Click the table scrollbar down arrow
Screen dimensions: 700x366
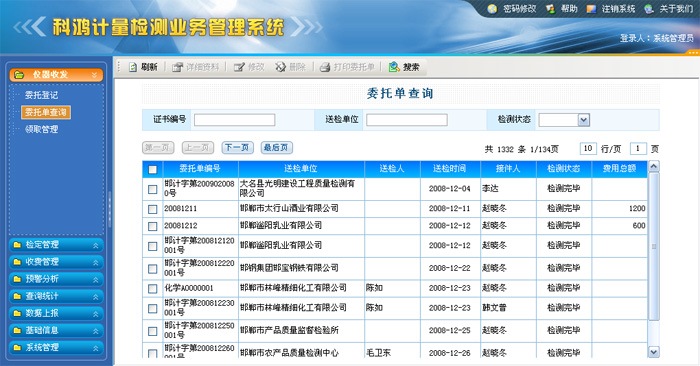(x=654, y=352)
